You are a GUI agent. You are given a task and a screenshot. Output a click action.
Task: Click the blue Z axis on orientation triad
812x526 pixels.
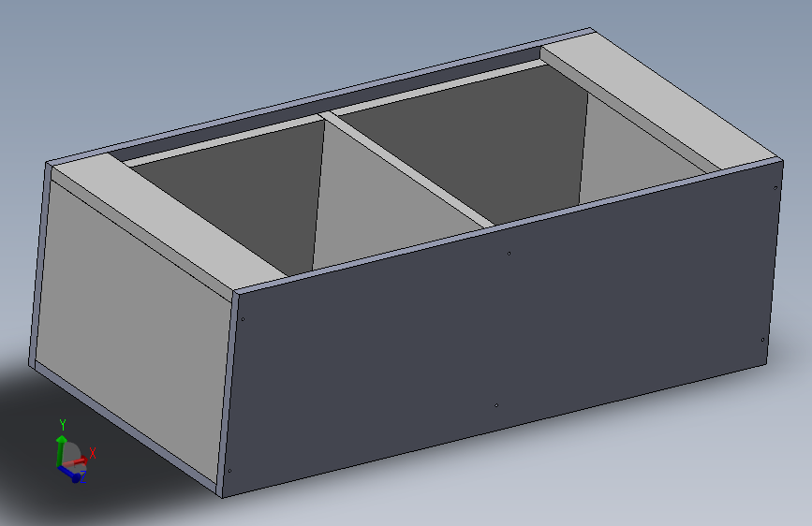pos(70,474)
